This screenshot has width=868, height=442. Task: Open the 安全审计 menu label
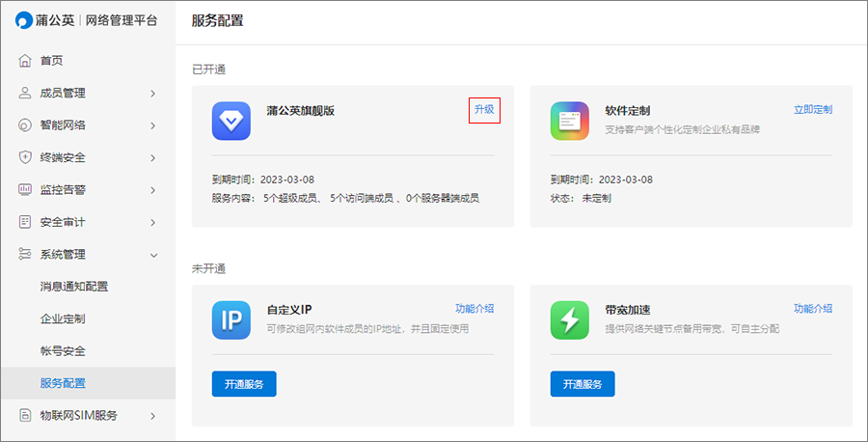click(x=63, y=222)
